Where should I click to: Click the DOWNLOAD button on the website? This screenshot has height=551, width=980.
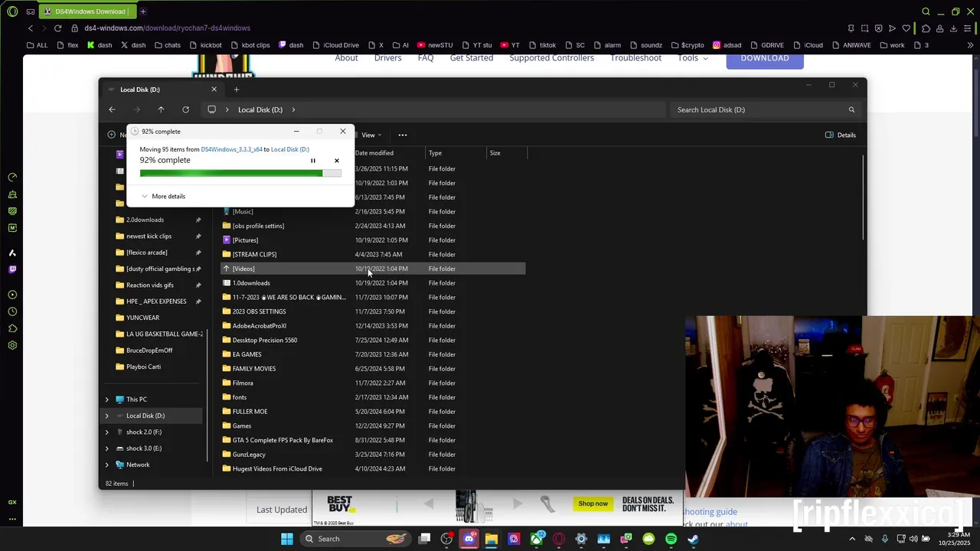[x=765, y=60]
